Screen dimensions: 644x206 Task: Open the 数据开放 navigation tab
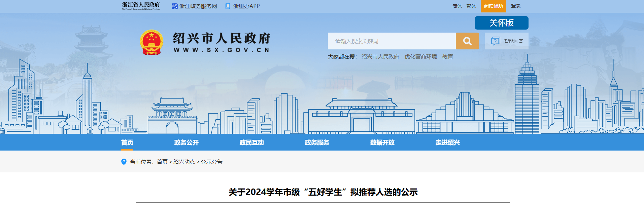click(382, 142)
